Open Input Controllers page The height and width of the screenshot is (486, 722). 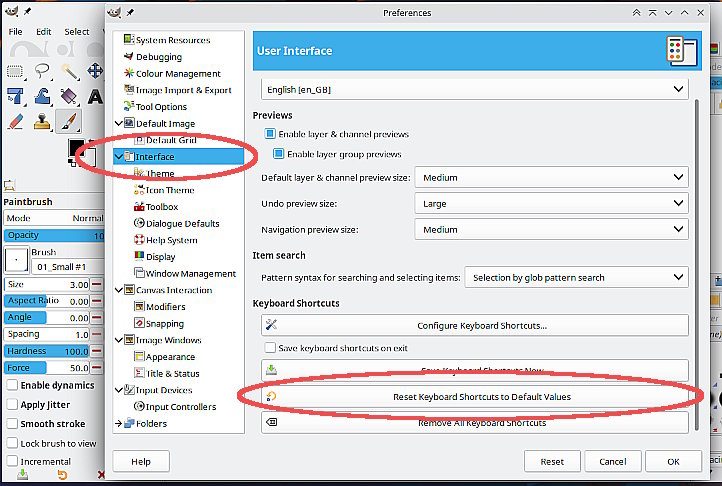180,407
